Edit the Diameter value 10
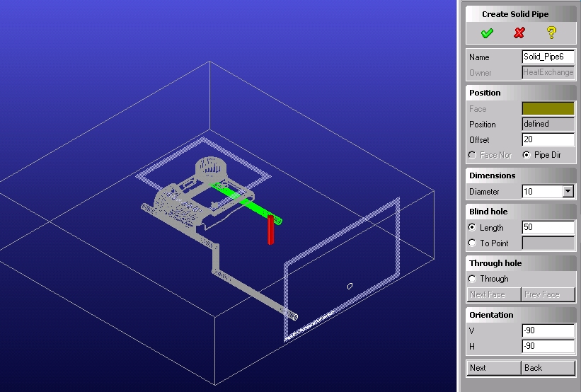This screenshot has height=392, width=581. click(543, 191)
